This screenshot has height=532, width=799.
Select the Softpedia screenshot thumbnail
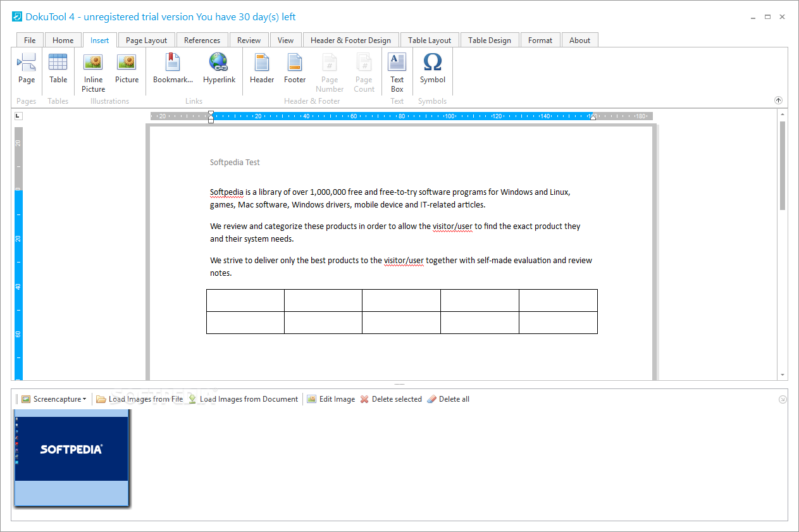pyautogui.click(x=71, y=458)
